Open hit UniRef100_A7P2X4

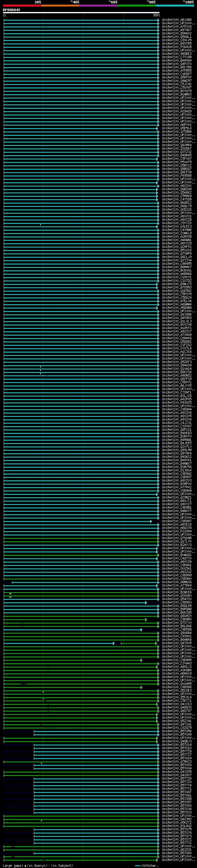click(x=177, y=26)
